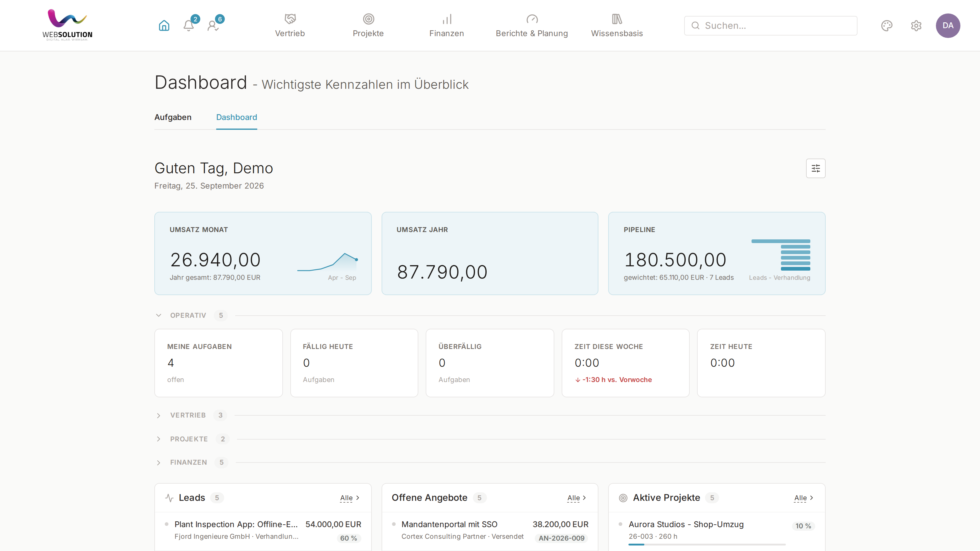Image resolution: width=980 pixels, height=551 pixels.
Task: Click the Pipeline funnel bar chart
Action: coord(781,255)
